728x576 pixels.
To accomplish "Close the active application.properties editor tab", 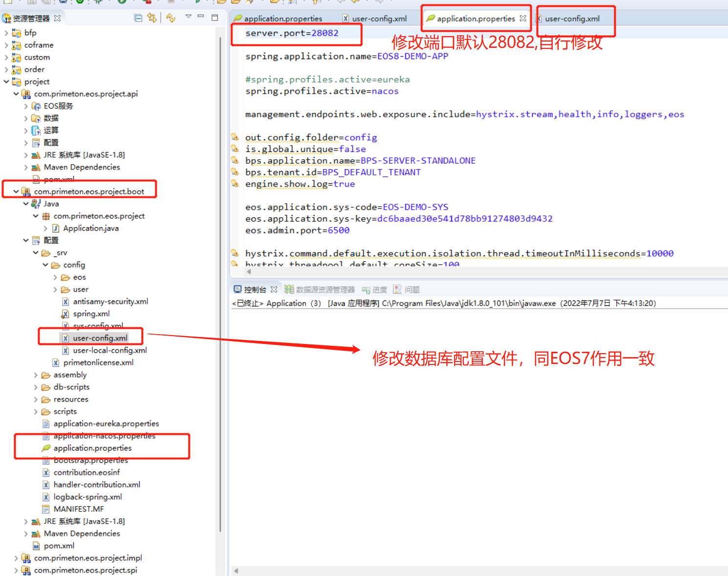I will [523, 18].
